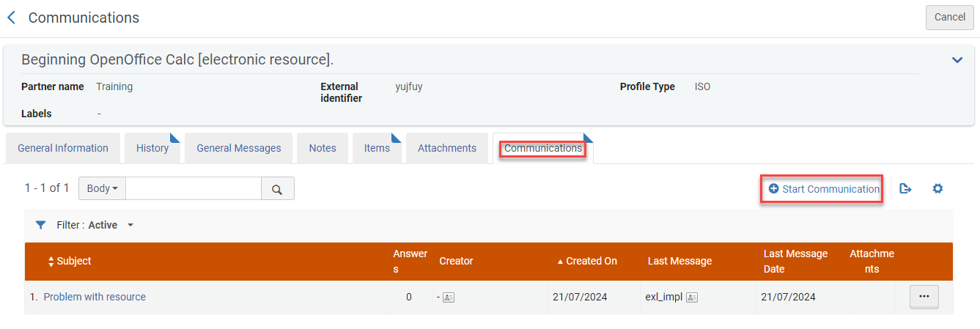The height and width of the screenshot is (329, 980).
Task: Click the back arrow beside Communications
Action: 11,18
